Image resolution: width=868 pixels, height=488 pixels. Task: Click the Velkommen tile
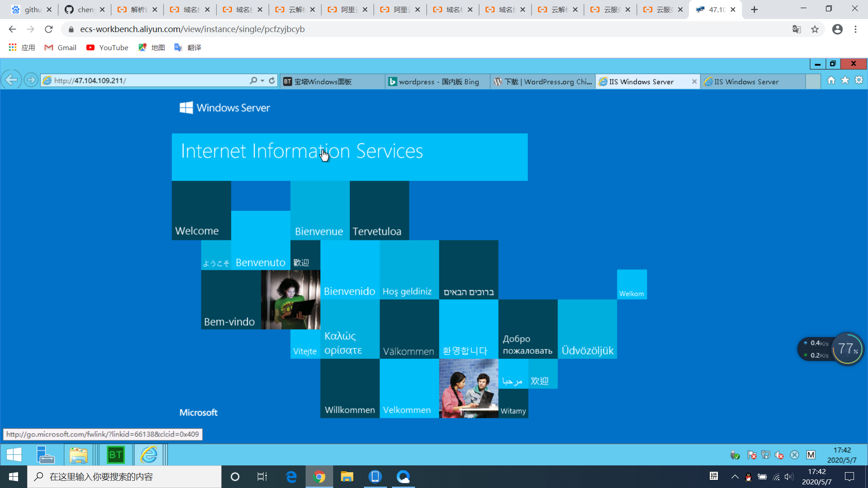409,389
